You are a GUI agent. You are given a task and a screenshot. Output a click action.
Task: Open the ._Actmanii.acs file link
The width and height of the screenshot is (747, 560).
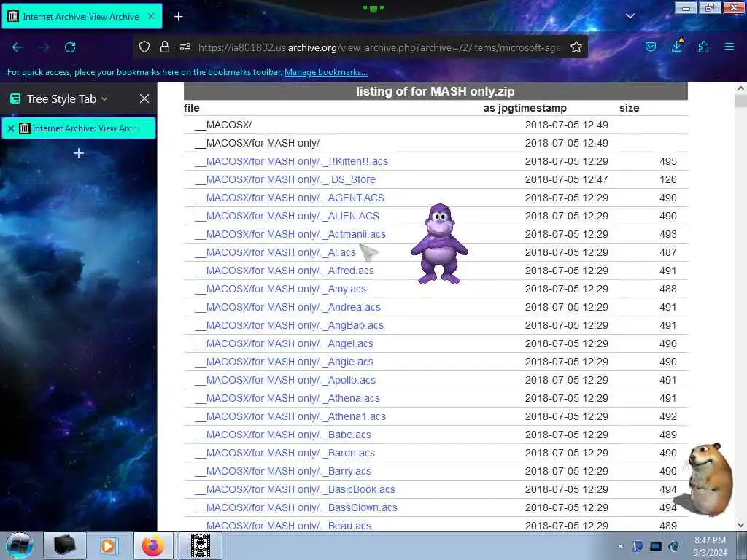pos(290,234)
